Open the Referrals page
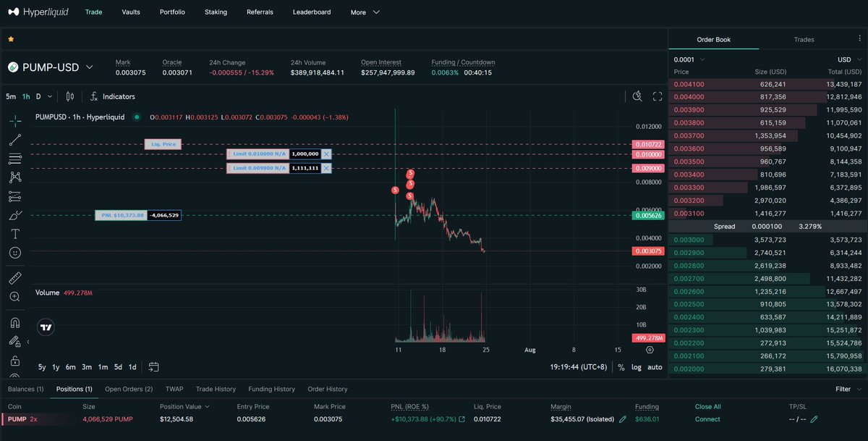This screenshot has width=868, height=441. coord(260,12)
